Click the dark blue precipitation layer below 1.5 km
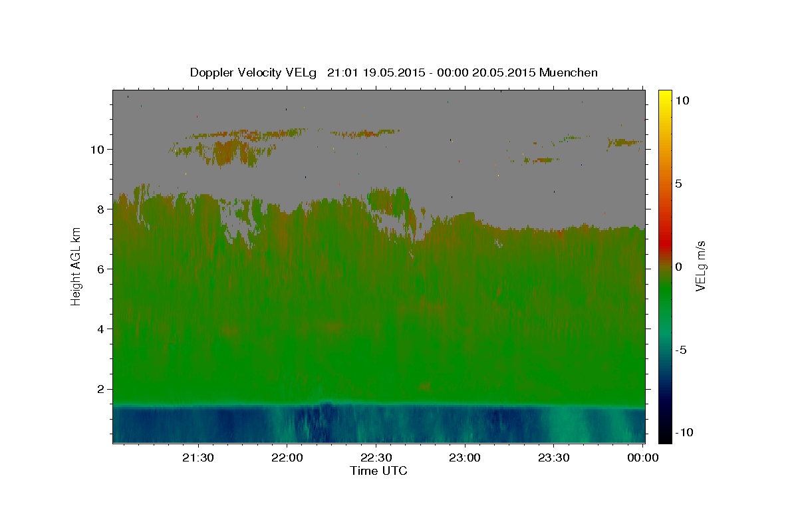This screenshot has width=798, height=532. click(378, 424)
